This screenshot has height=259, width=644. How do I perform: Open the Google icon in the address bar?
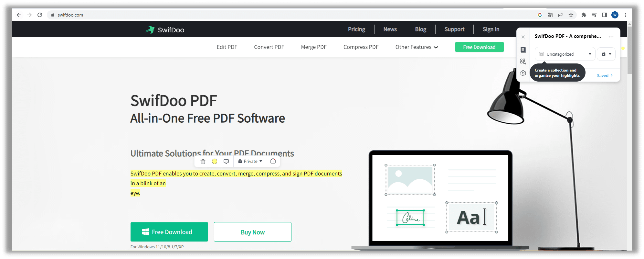tap(540, 15)
